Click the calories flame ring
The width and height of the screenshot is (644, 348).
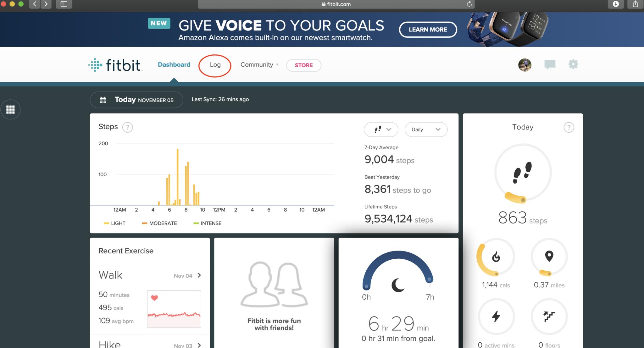(x=496, y=257)
